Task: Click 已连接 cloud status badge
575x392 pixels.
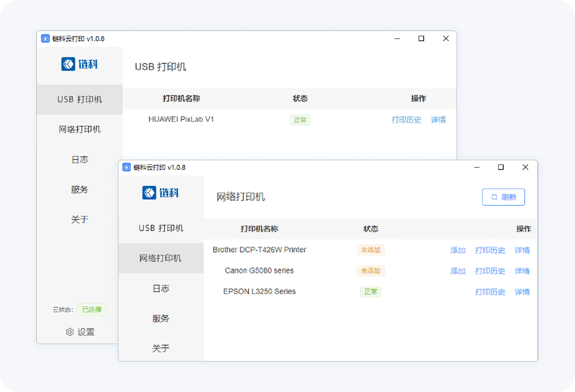Action: point(92,310)
